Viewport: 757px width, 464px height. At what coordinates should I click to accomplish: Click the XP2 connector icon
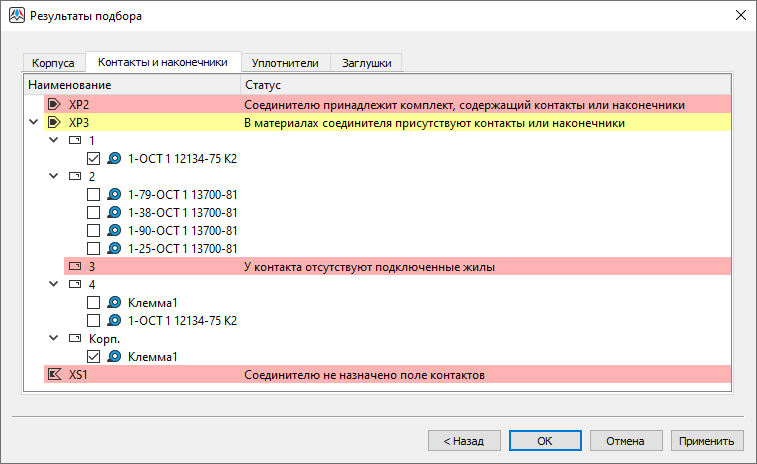54,105
